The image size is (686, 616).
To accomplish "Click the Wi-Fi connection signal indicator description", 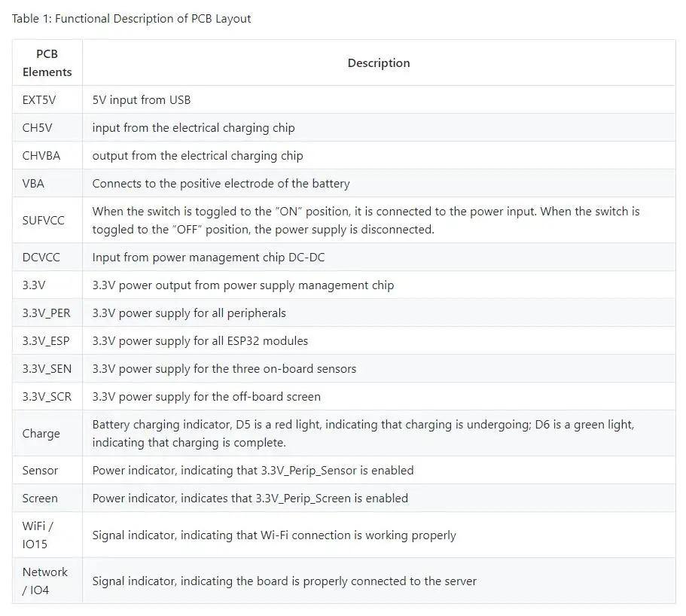I will [274, 535].
